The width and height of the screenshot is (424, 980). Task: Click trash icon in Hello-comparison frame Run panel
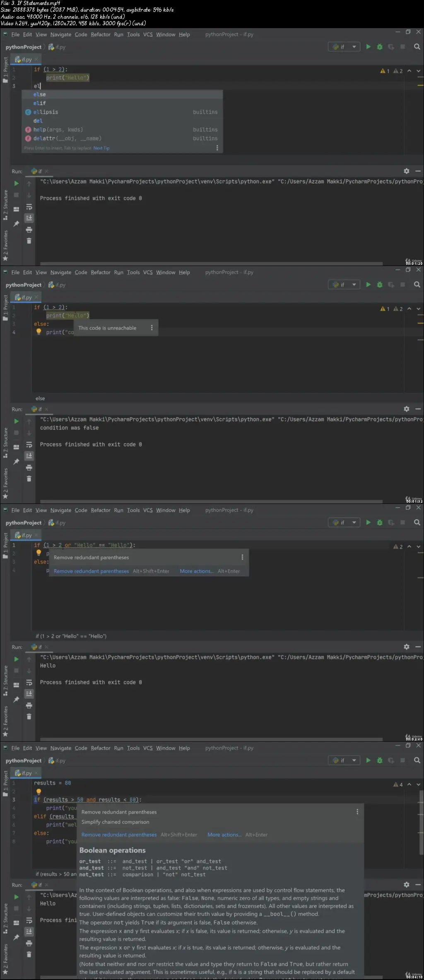[x=29, y=716]
